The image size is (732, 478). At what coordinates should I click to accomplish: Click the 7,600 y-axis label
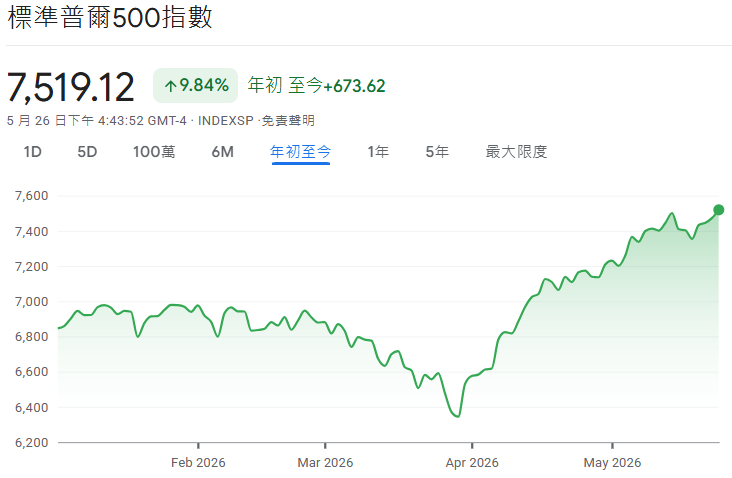pos(32,196)
